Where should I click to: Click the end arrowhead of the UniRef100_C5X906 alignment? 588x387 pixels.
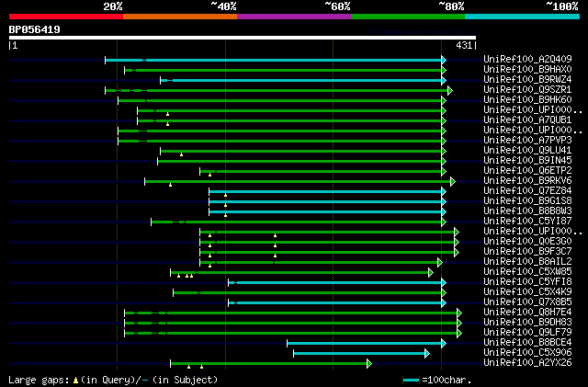[426, 354]
